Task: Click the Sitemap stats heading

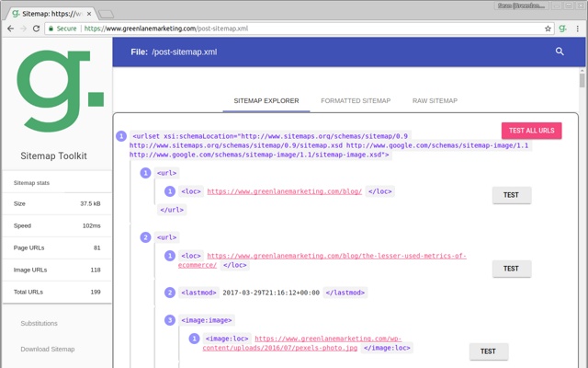Action: pos(31,183)
